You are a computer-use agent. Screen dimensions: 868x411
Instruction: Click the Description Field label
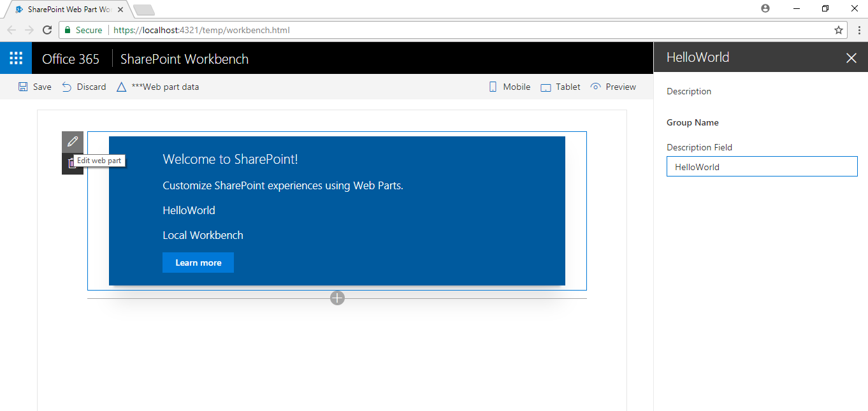(699, 147)
